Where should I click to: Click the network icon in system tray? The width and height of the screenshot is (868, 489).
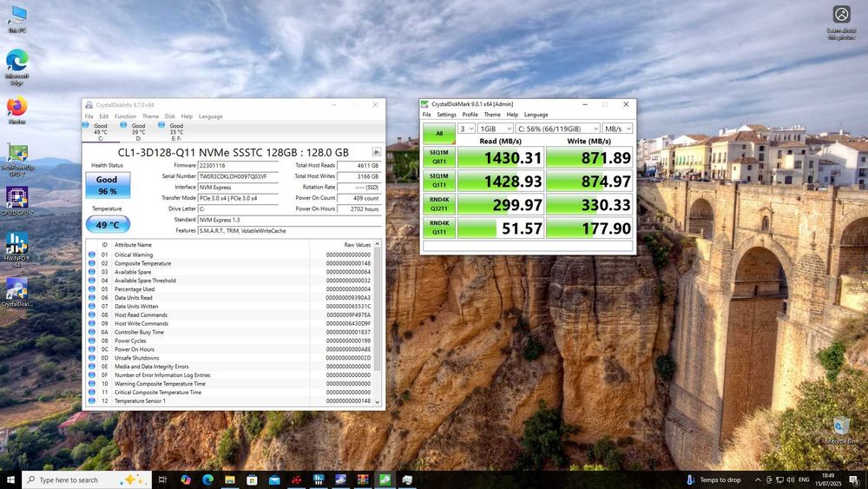click(779, 479)
